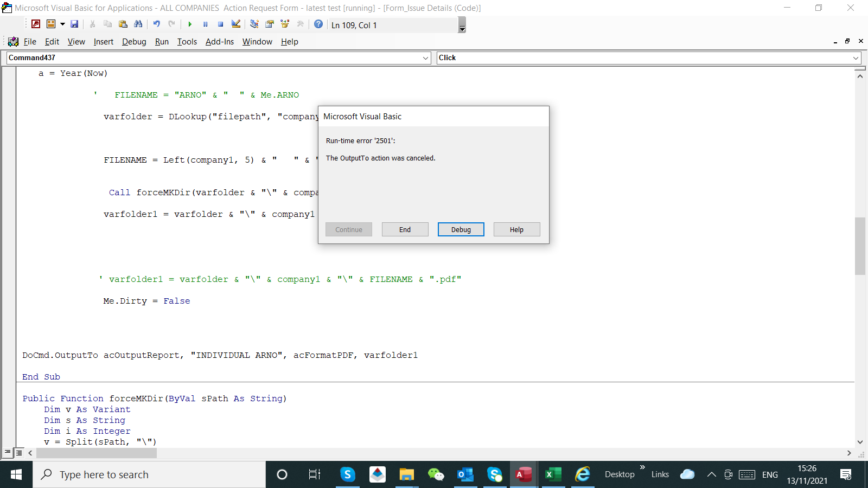The image size is (868, 488).
Task: Open the Run menu
Action: (162, 42)
